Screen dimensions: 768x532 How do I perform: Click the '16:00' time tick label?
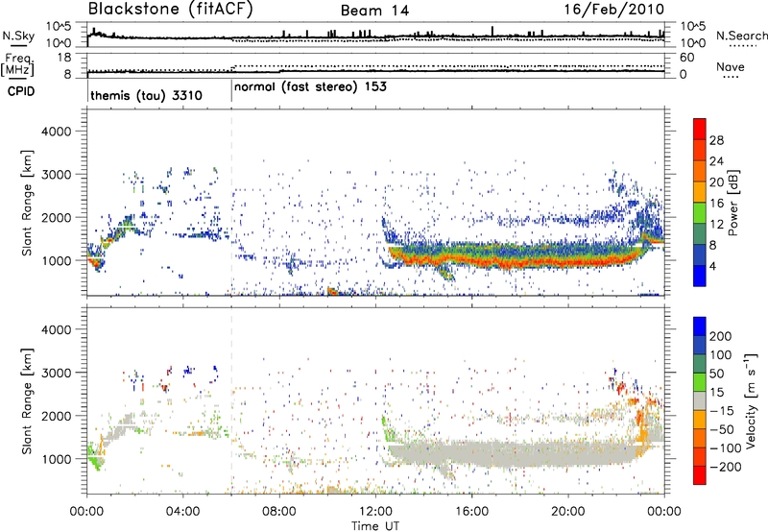point(471,512)
